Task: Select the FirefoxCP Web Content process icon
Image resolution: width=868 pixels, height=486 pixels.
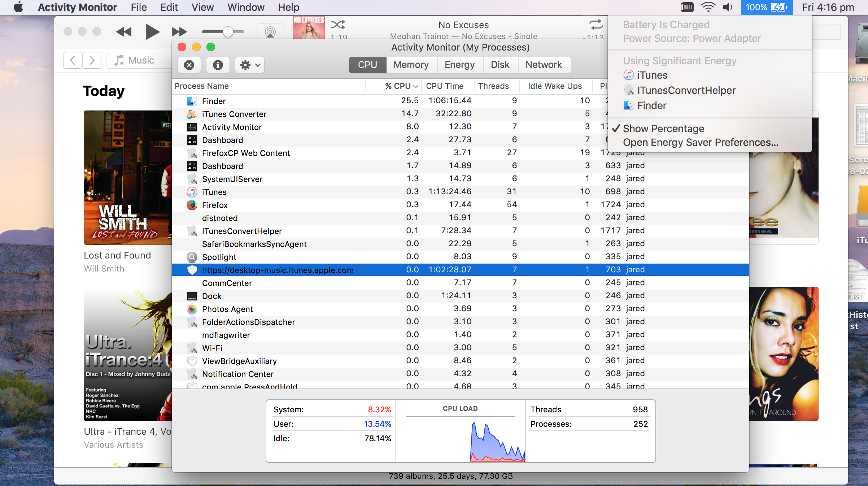Action: click(192, 153)
